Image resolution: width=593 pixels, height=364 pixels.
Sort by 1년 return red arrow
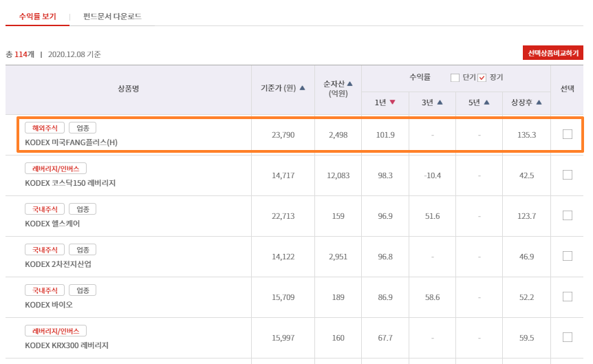point(392,102)
